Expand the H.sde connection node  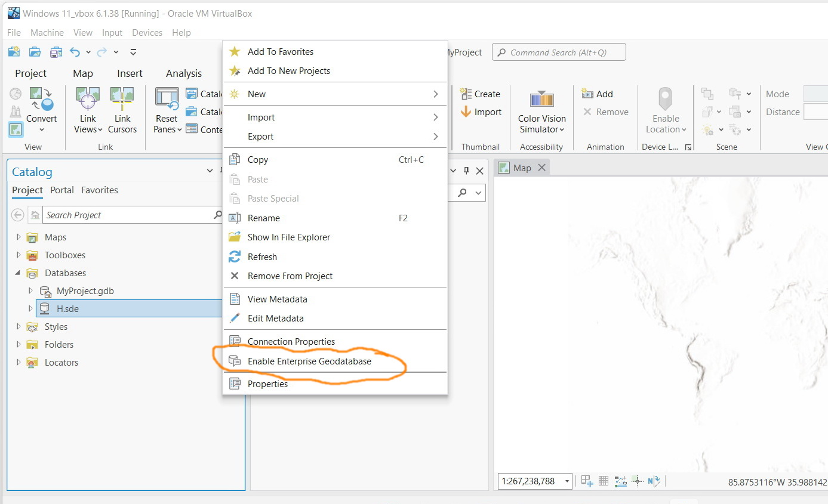click(x=30, y=309)
